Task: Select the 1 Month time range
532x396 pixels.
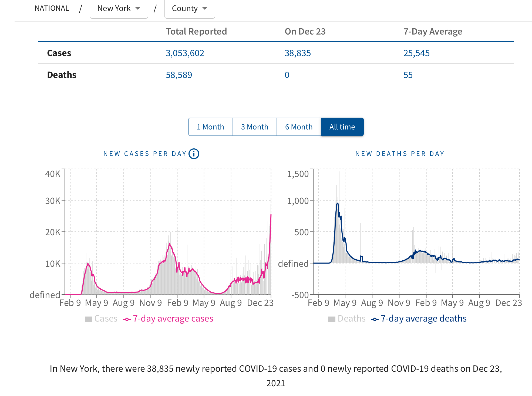Action: (x=210, y=127)
